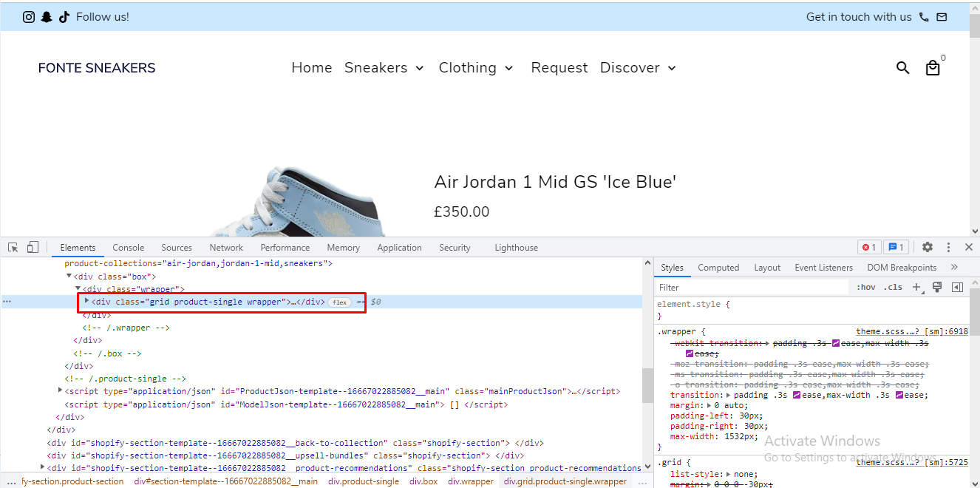The image size is (980, 488).
Task: Toggle the computed styles sidebar icon
Action: (x=958, y=287)
